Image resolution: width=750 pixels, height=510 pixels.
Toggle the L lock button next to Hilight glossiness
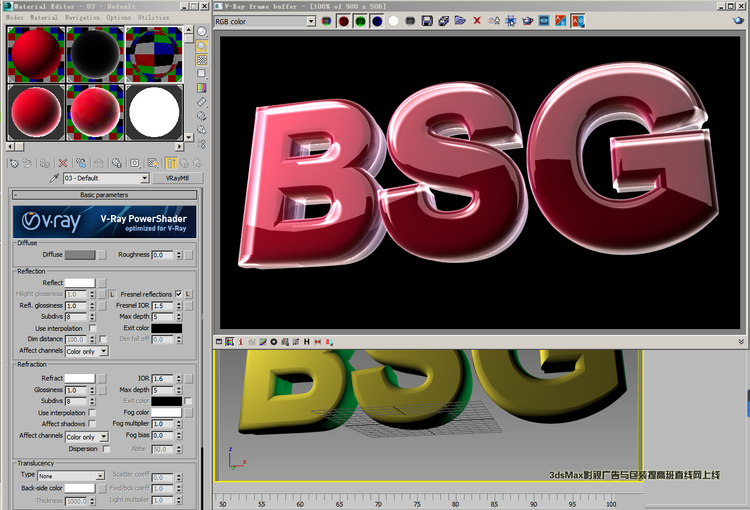[112, 294]
